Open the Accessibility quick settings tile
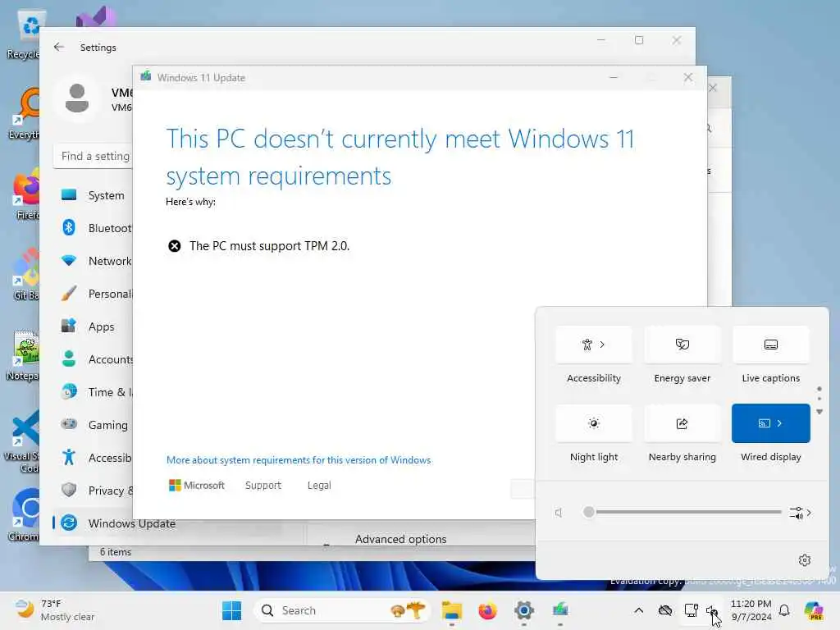 pos(594,345)
